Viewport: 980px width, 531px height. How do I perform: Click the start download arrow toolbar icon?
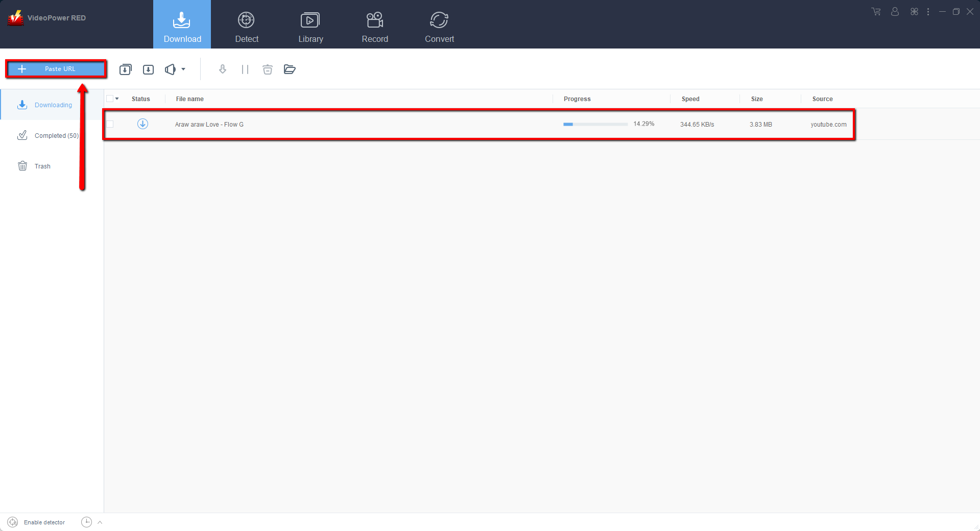click(223, 69)
